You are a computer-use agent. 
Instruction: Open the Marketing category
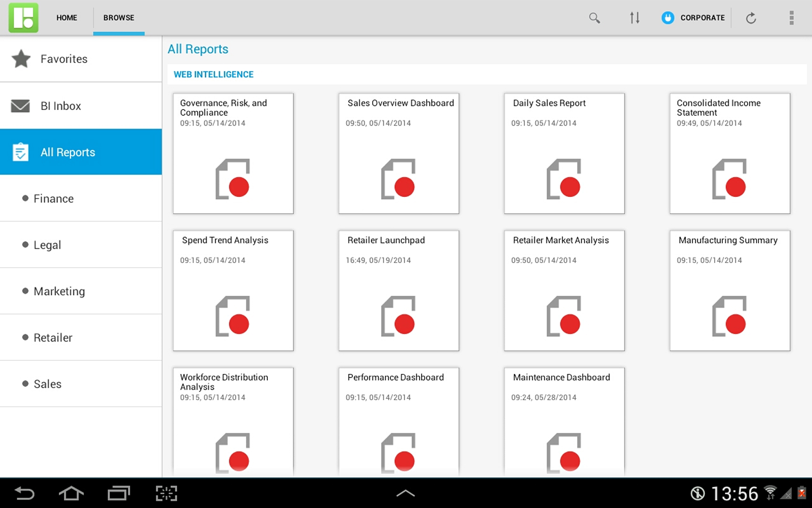[x=81, y=291]
